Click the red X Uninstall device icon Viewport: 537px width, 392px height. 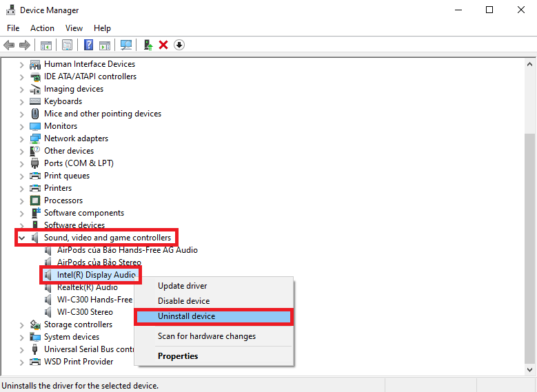click(163, 45)
